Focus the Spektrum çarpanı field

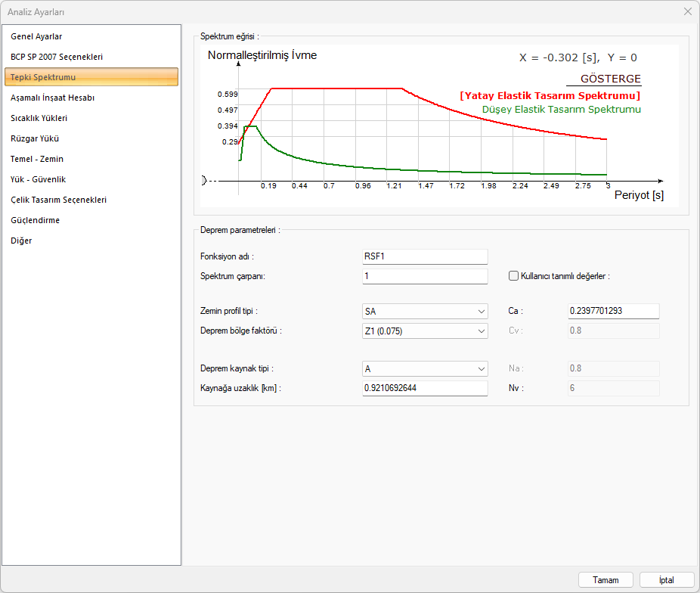425,276
